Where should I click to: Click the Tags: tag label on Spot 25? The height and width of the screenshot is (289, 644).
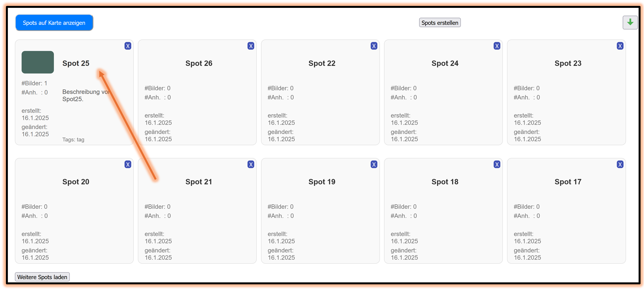coord(73,140)
